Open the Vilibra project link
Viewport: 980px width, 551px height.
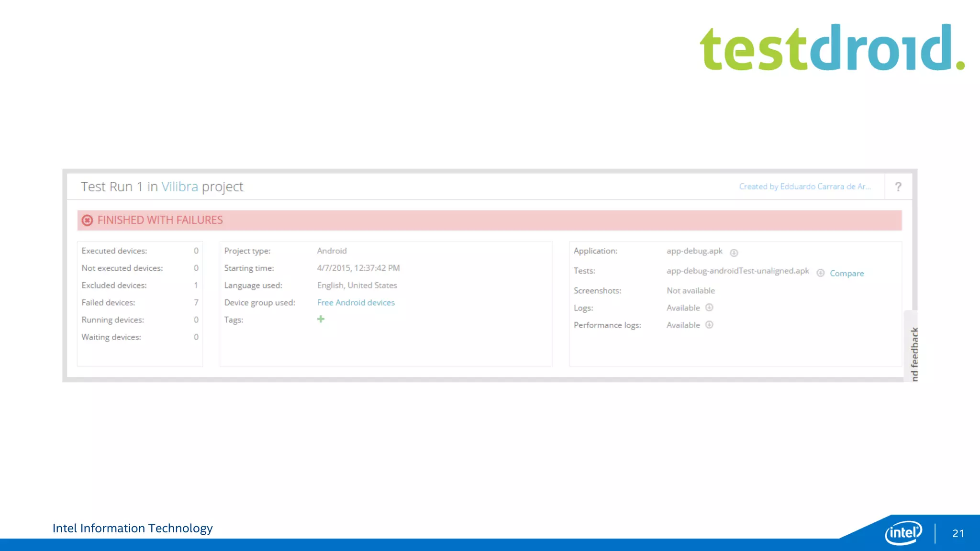[179, 187]
